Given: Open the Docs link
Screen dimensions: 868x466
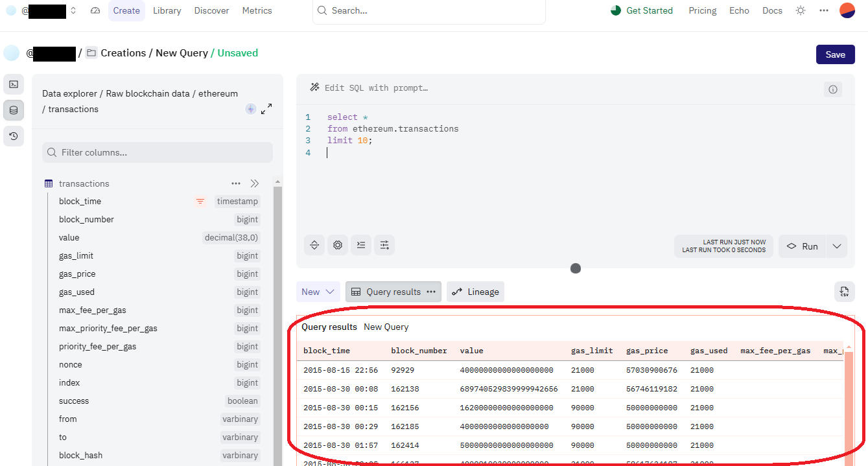Looking at the screenshot, I should 772,10.
